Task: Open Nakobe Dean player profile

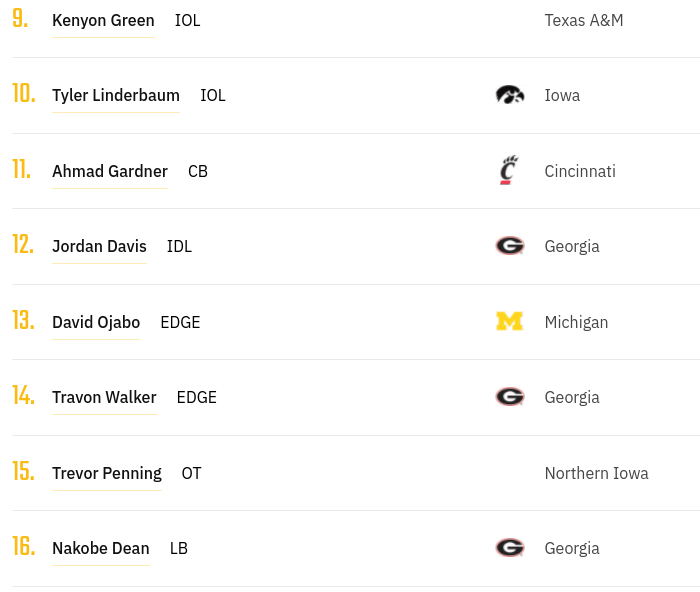Action: (x=101, y=548)
